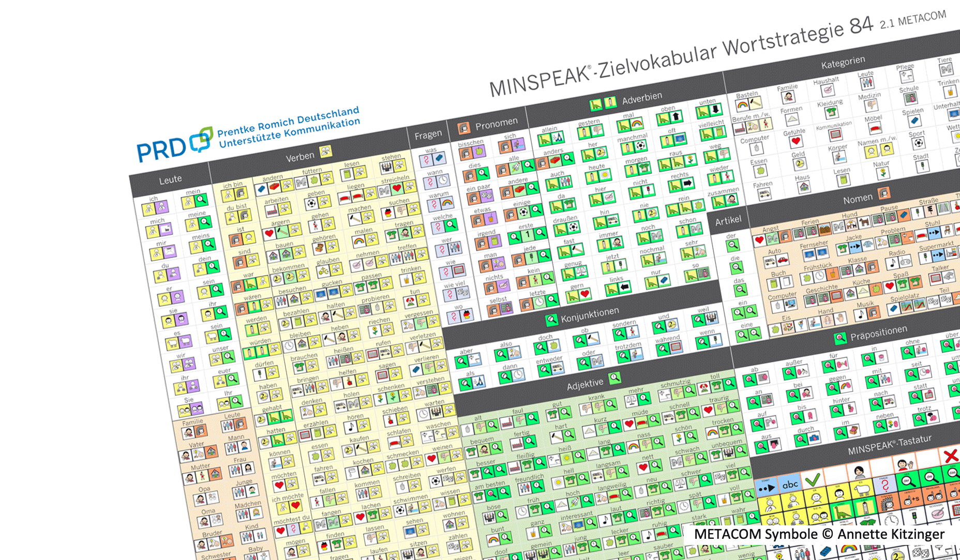Click the icon in the Verben header
Screen dimensions: 960x560
(x=325, y=151)
